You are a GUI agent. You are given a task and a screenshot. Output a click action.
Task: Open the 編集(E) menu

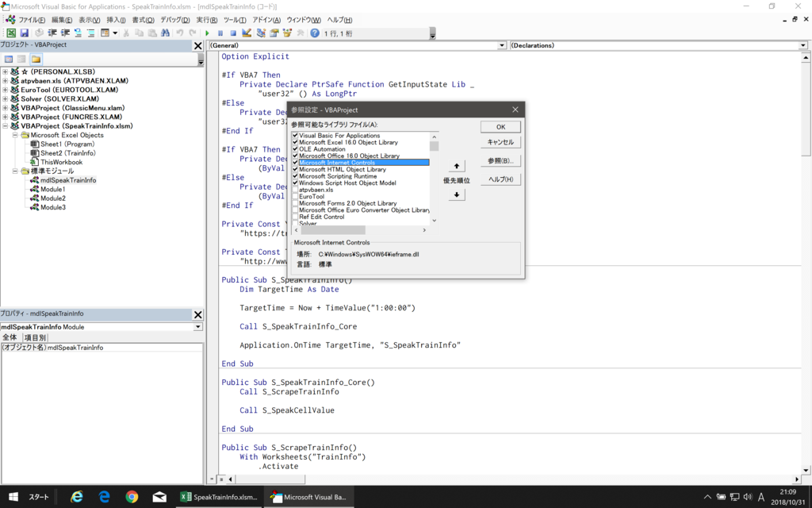(x=62, y=20)
